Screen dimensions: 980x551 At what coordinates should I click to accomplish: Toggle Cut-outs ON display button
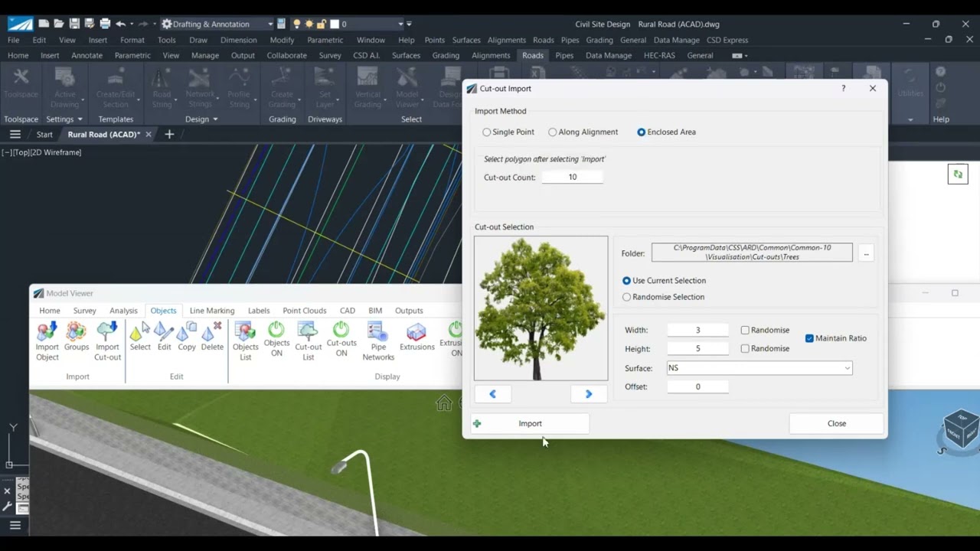click(341, 339)
